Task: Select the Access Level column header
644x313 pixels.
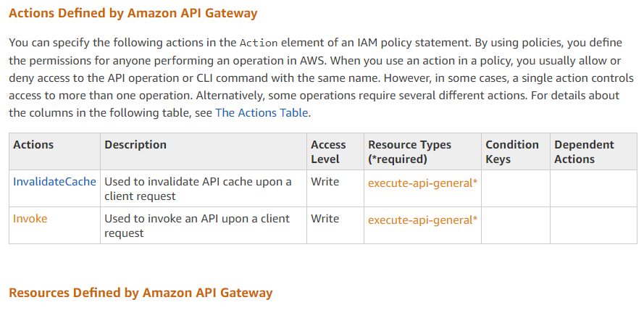Action: [x=328, y=151]
